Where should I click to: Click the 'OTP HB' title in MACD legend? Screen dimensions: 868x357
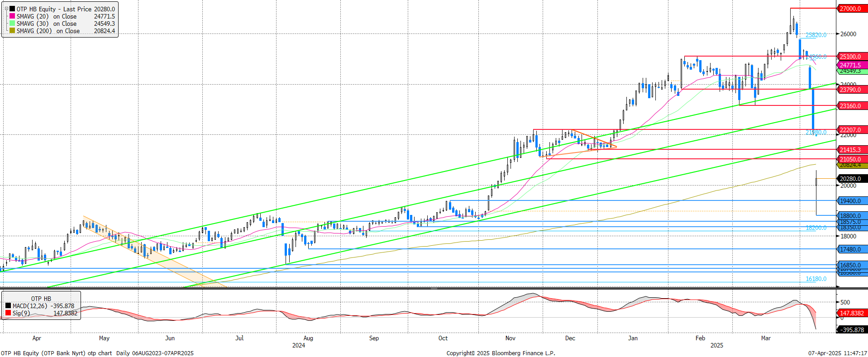tap(41, 299)
